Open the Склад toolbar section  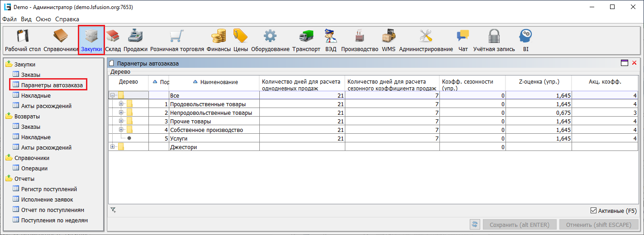point(113,40)
